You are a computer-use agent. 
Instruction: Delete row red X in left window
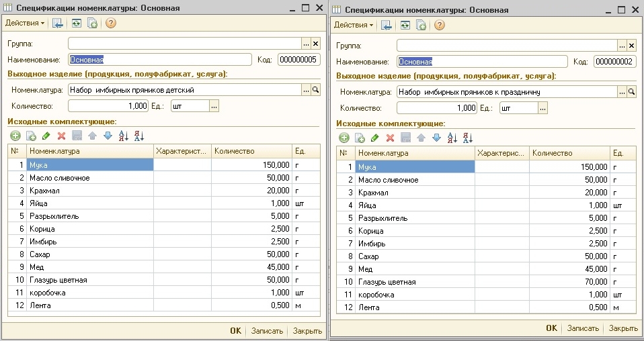[x=62, y=136]
